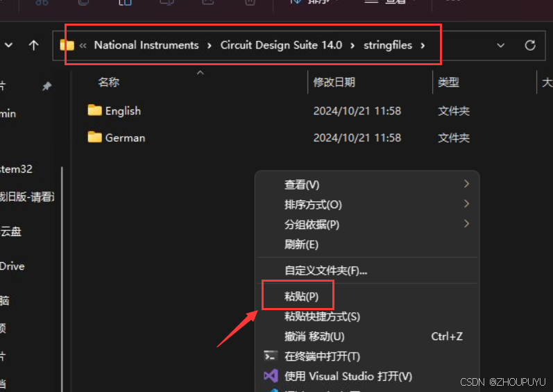Select the English folder
The height and width of the screenshot is (392, 553).
tap(123, 111)
